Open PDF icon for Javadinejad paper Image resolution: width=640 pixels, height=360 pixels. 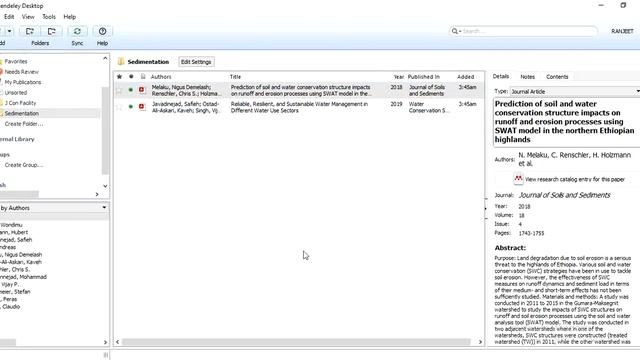tap(142, 106)
